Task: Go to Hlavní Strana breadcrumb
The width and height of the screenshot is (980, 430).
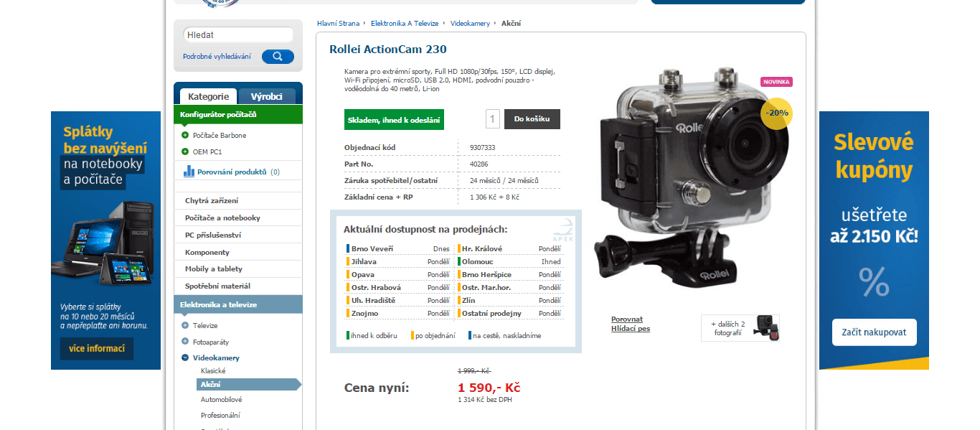Action: click(339, 24)
